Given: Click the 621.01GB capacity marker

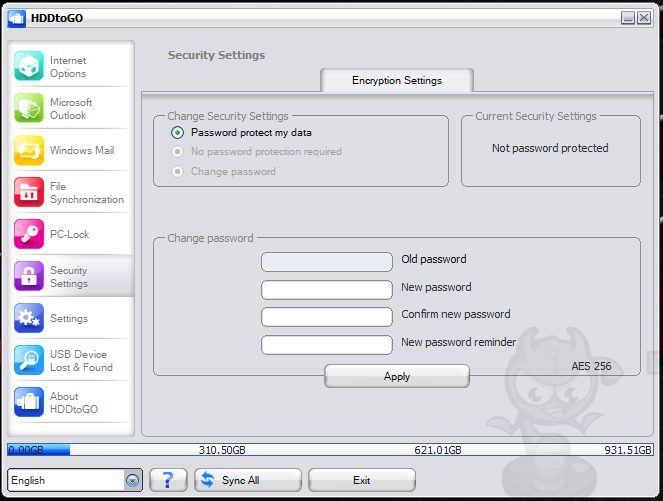Looking at the screenshot, I should tap(438, 450).
